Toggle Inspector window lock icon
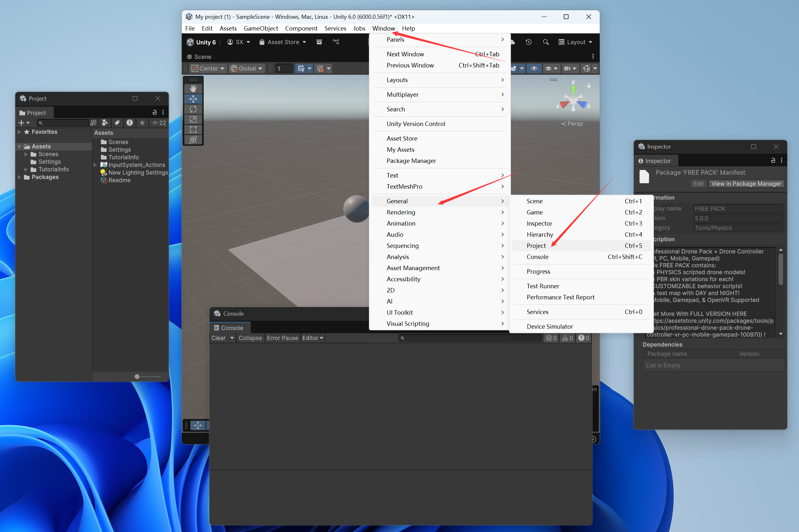Image resolution: width=799 pixels, height=532 pixels. 773,160
